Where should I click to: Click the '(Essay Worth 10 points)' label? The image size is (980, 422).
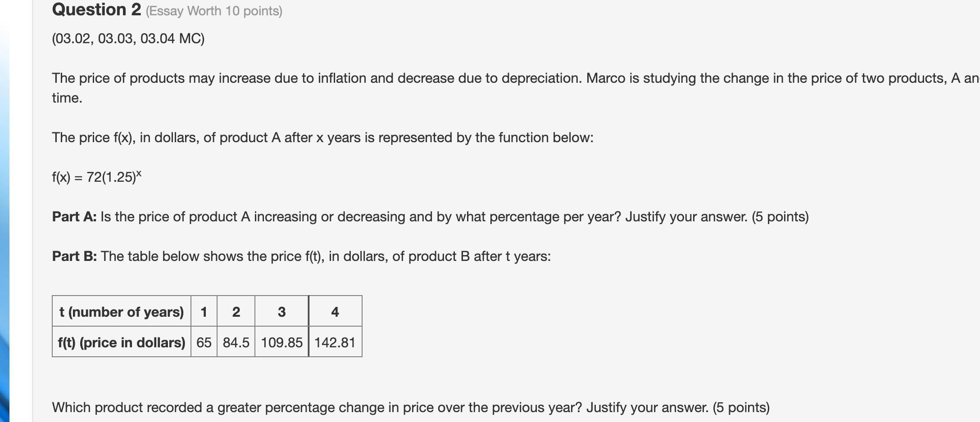coord(214,11)
